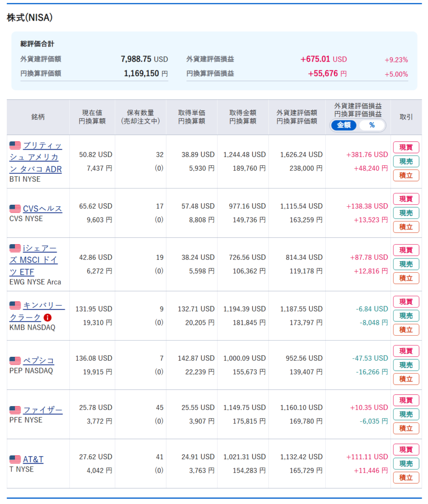Click yen gain +55,676 円
Screen dimensions: 428x504
[x=328, y=74]
